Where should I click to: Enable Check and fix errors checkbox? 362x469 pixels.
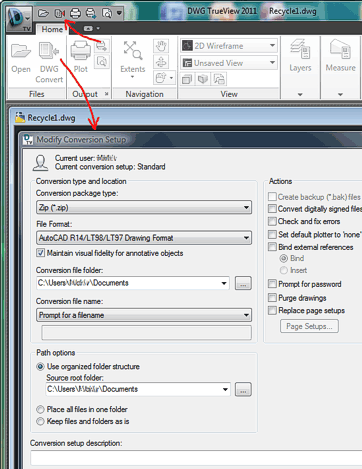[272, 221]
